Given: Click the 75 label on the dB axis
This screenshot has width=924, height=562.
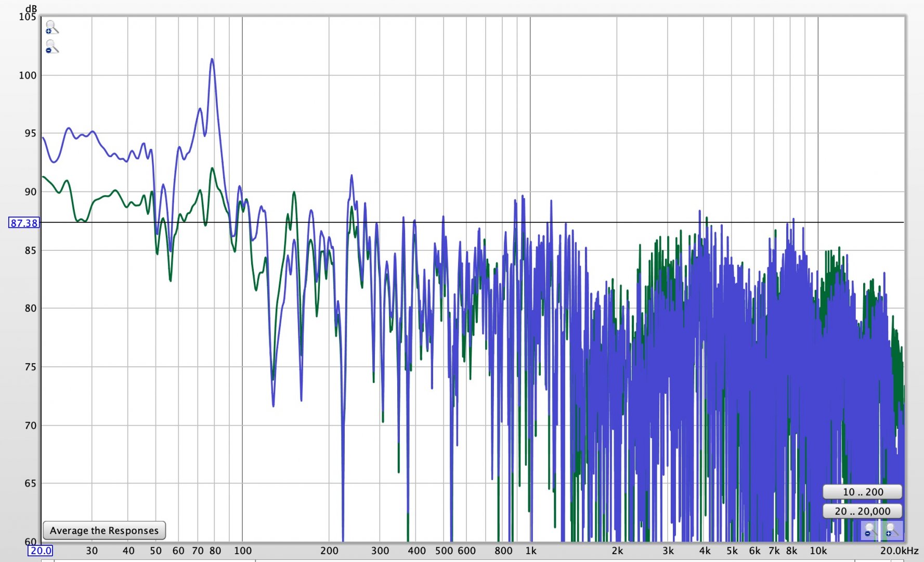Looking at the screenshot, I should 30,367.
